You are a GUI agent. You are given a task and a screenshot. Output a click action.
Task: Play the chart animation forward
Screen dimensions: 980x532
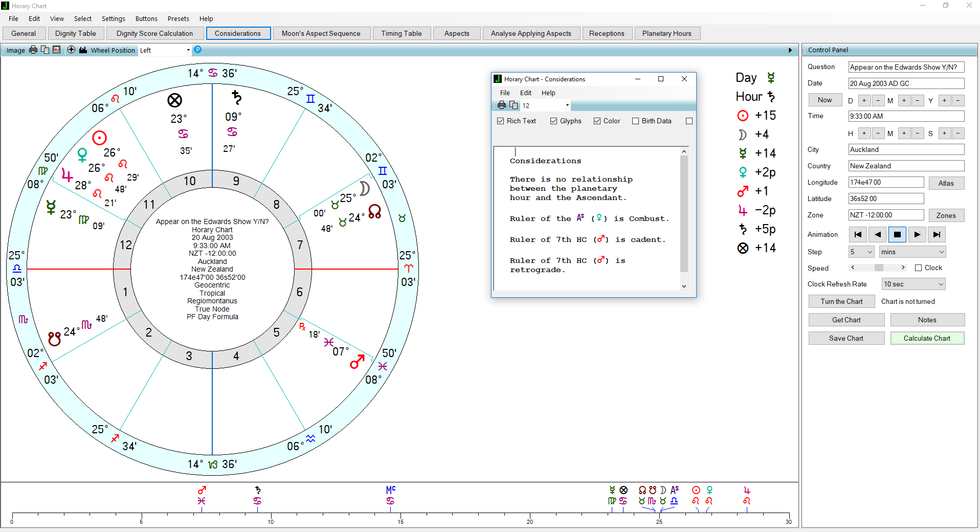tap(917, 234)
